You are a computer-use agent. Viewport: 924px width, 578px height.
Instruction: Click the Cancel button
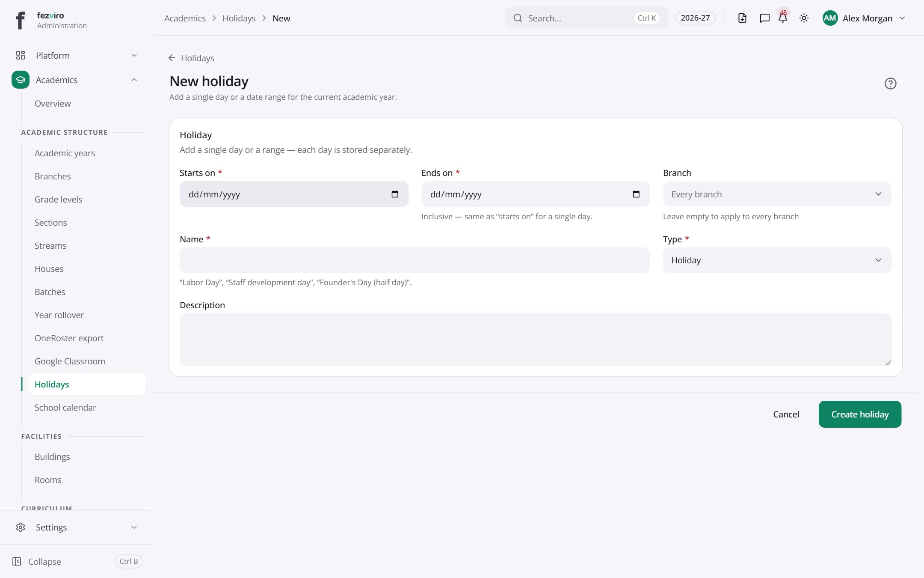786,414
